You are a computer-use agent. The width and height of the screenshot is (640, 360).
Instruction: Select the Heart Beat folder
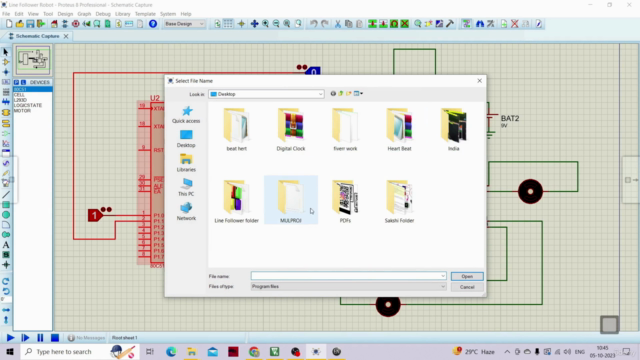[x=399, y=129]
